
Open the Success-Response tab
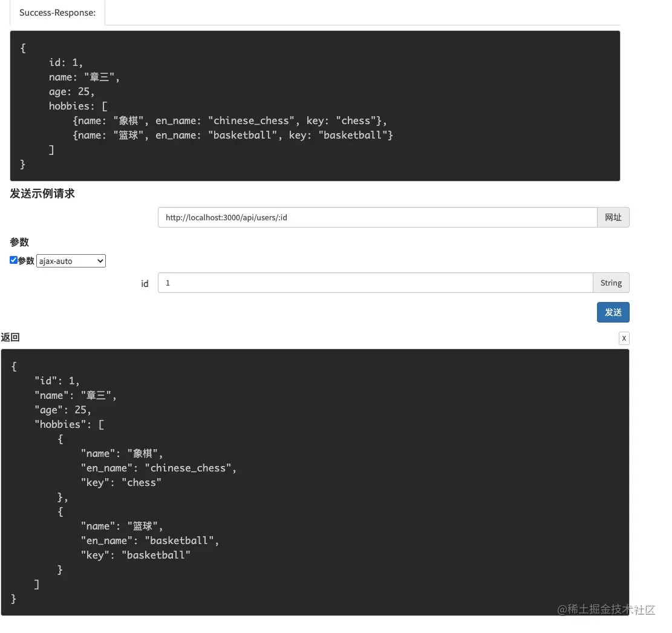57,13
